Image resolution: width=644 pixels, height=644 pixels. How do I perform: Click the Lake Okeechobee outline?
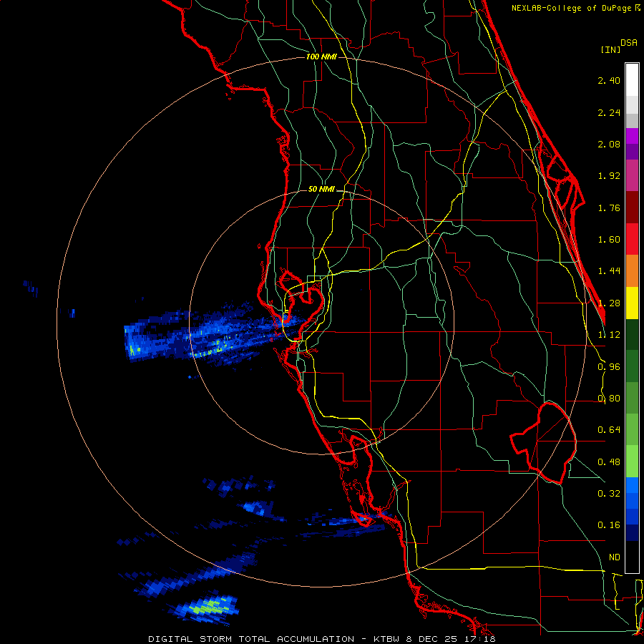click(x=543, y=442)
